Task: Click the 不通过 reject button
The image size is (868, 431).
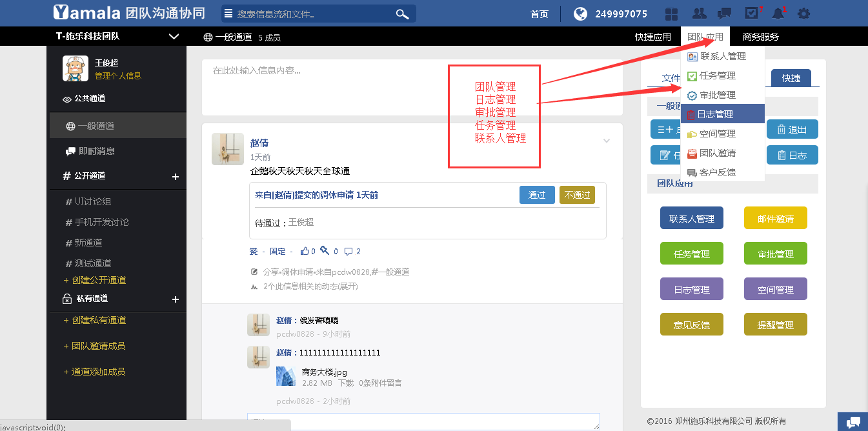Action: [x=577, y=195]
